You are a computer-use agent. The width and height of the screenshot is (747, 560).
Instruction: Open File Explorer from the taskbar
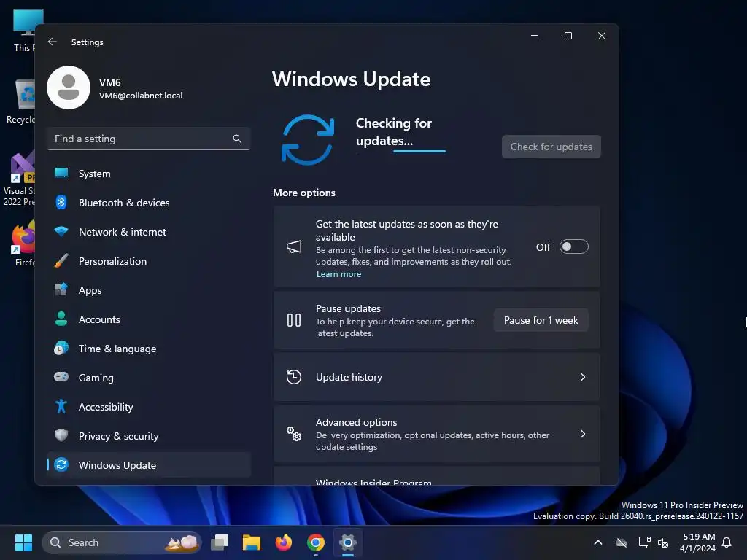[x=252, y=542]
